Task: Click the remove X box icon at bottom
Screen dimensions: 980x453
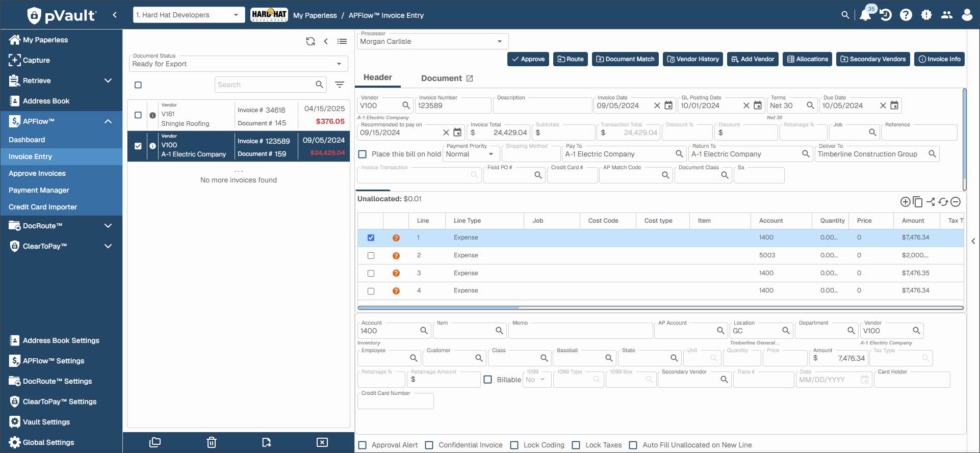Action: pos(322,442)
